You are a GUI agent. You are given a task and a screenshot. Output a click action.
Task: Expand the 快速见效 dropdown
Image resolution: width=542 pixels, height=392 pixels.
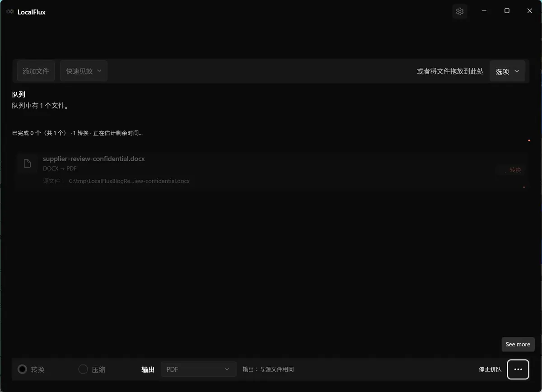click(x=84, y=71)
